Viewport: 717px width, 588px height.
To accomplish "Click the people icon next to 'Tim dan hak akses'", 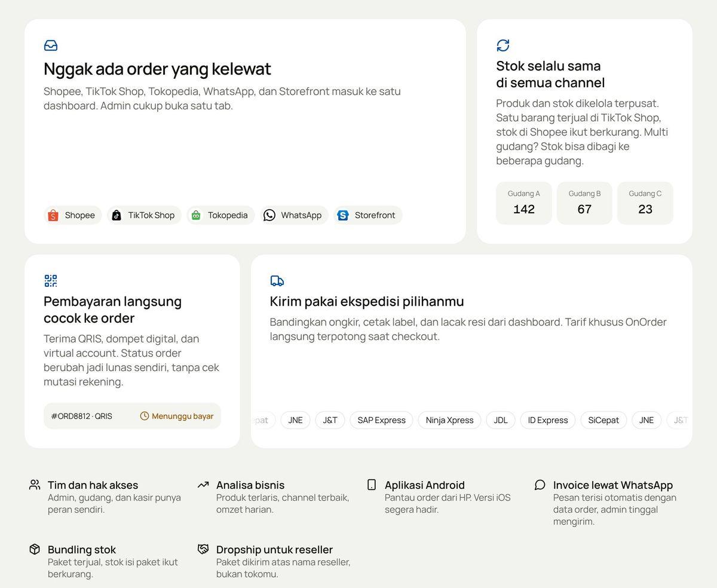I will point(35,485).
